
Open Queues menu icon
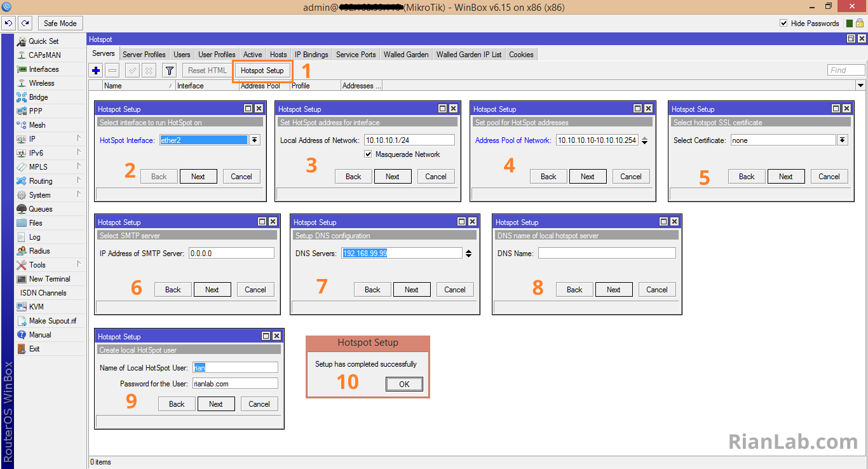click(x=22, y=209)
